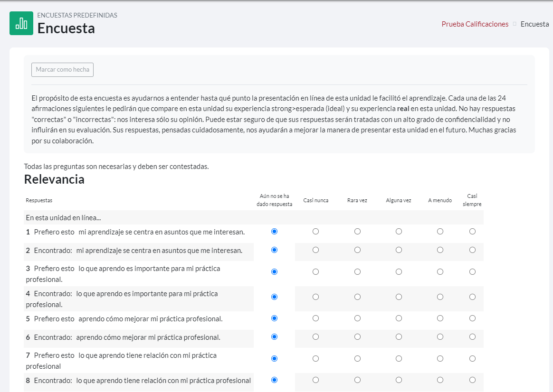This screenshot has width=553, height=392.
Task: Click the Marcar como hecha button
Action: tap(62, 70)
